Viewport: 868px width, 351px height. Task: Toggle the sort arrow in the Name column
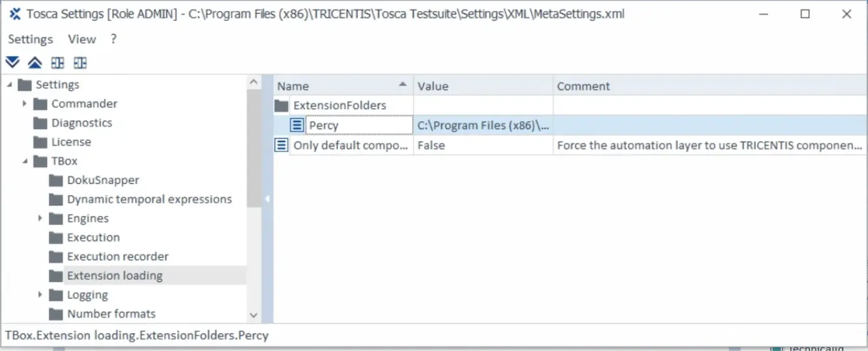click(403, 85)
